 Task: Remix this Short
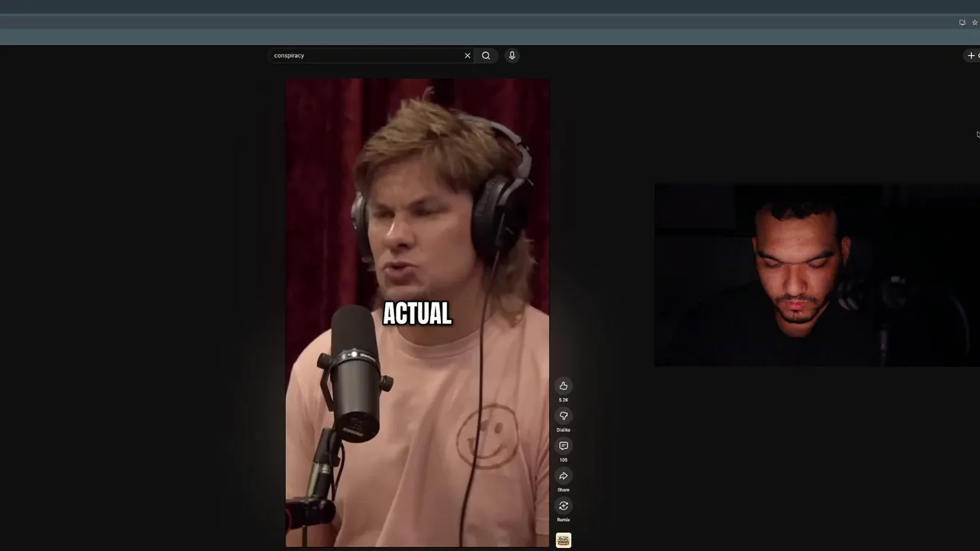[563, 505]
